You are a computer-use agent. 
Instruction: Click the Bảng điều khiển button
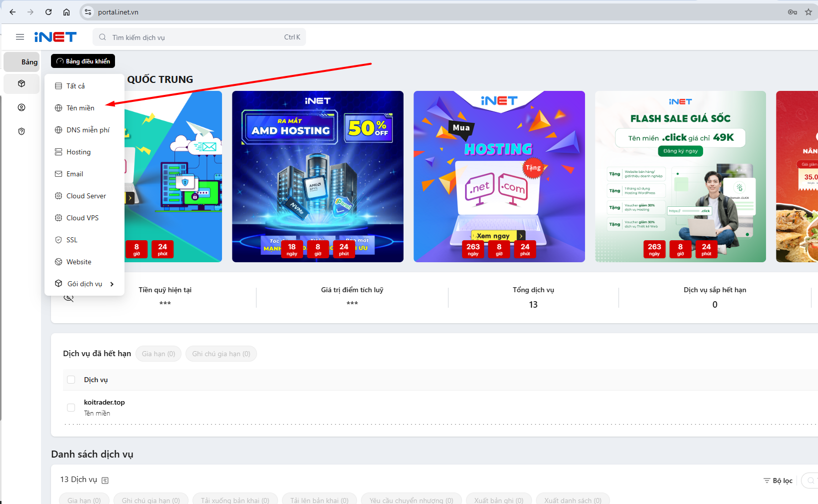(x=82, y=60)
